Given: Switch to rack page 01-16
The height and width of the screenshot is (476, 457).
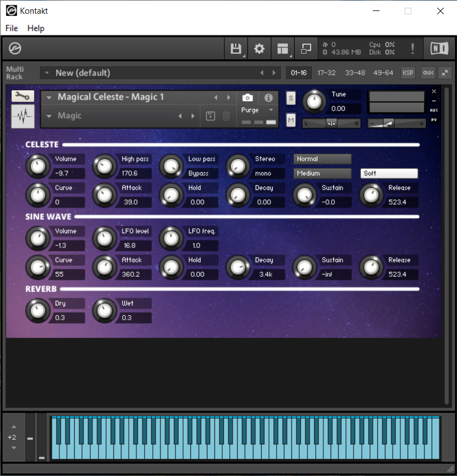Looking at the screenshot, I should [x=299, y=73].
